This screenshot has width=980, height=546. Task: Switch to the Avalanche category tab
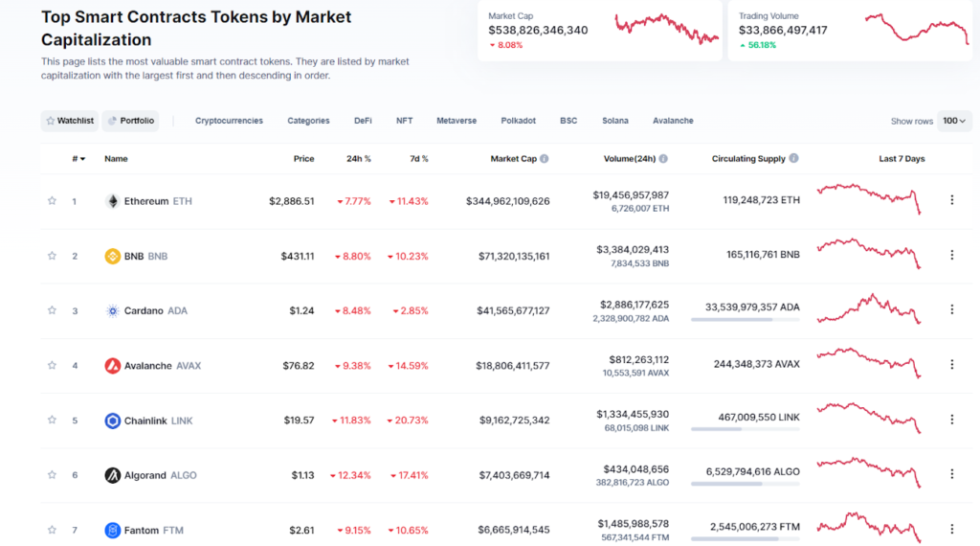pyautogui.click(x=673, y=121)
